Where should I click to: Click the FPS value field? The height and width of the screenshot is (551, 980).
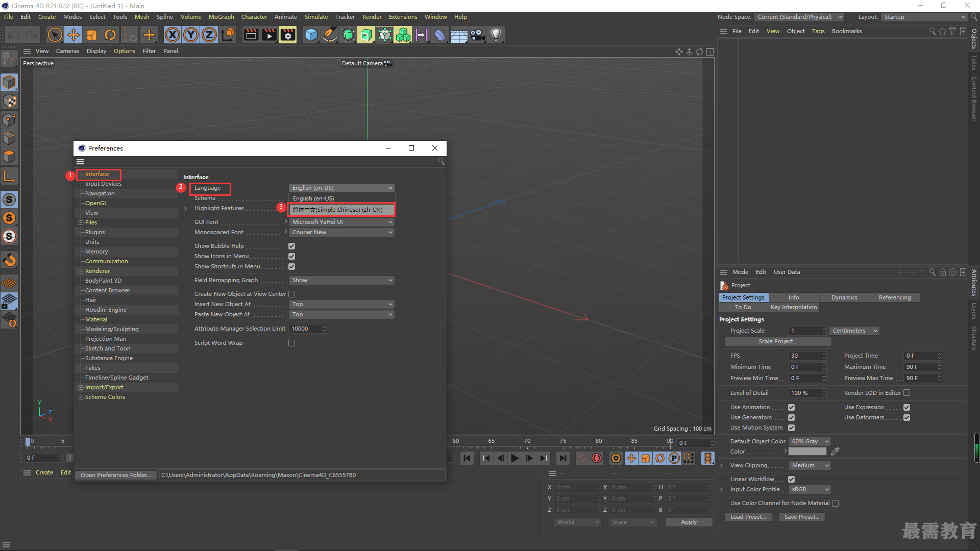click(x=807, y=356)
